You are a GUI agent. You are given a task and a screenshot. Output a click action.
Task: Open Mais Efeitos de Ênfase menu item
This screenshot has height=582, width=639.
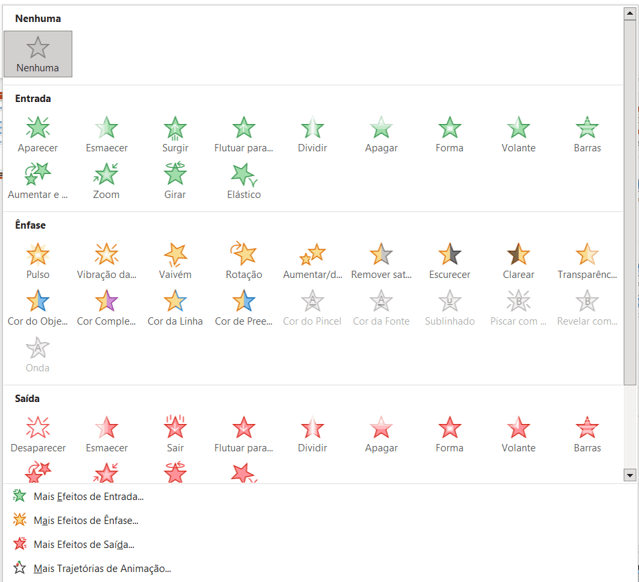[86, 520]
